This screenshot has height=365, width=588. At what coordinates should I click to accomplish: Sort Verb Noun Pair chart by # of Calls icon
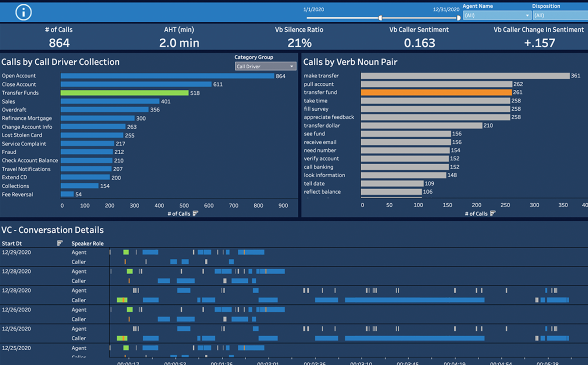(493, 214)
